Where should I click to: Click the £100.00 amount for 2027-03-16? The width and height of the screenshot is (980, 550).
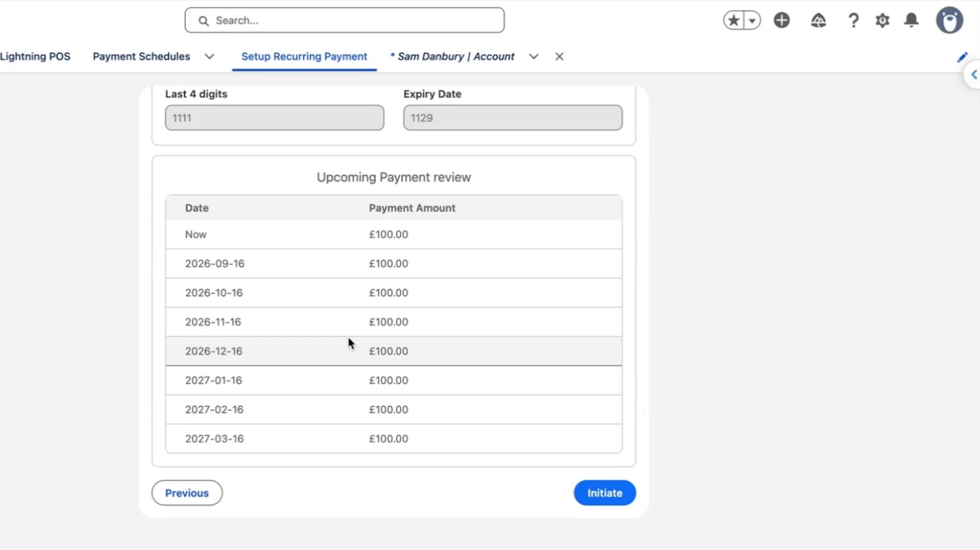(x=388, y=439)
